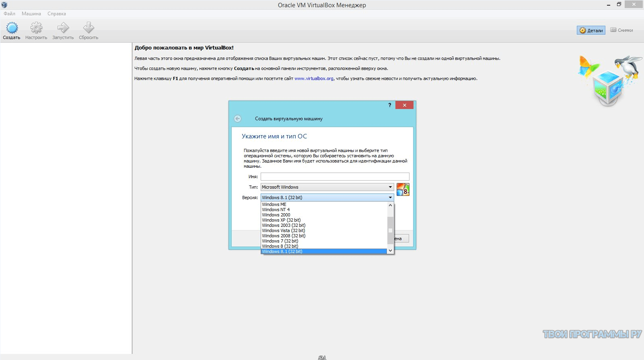Click the Создать (Create) toolbar icon
644x360 pixels.
pos(12,28)
